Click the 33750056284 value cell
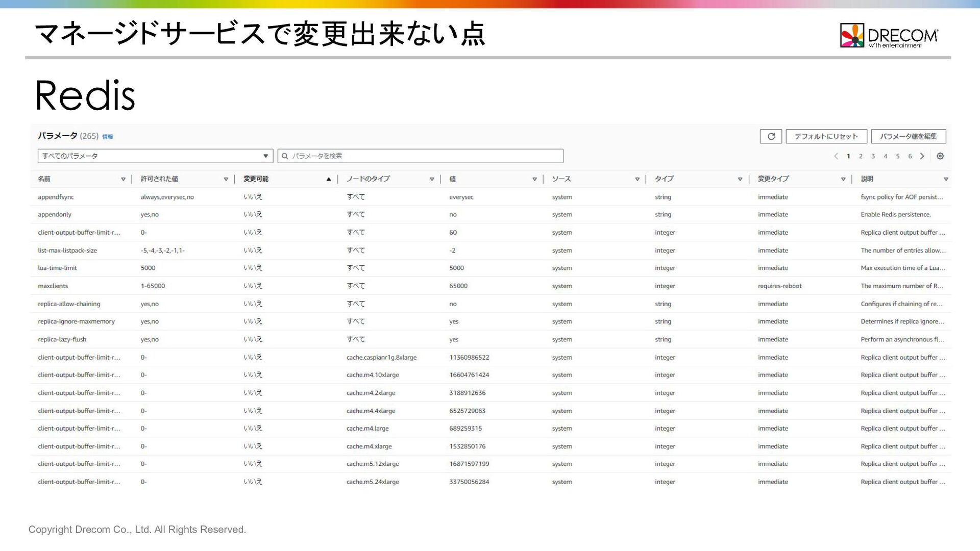Viewport: 980px width, 551px height. point(469,482)
